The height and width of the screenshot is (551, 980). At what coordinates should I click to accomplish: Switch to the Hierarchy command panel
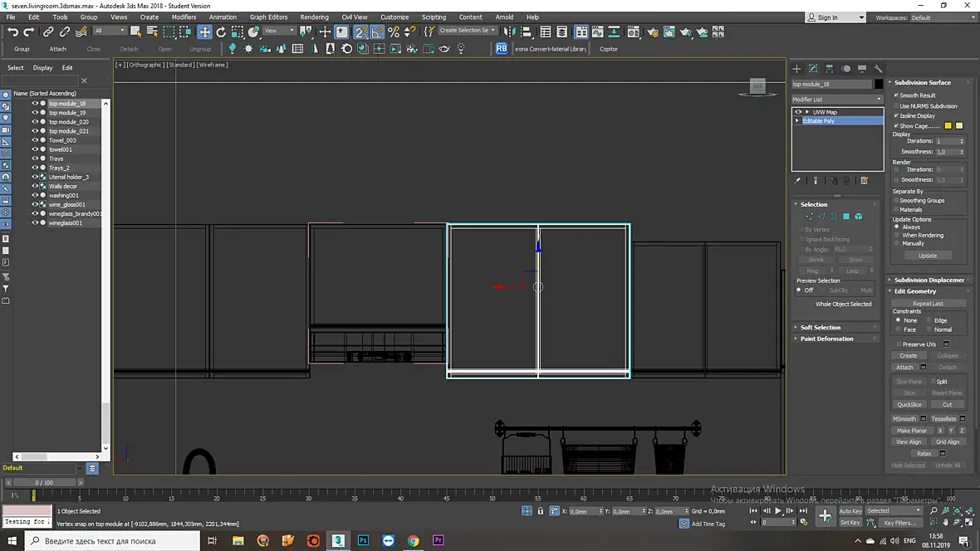tap(830, 69)
